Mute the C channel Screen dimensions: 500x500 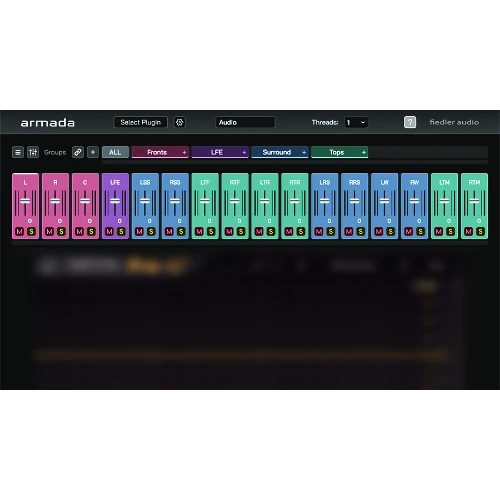(x=80, y=231)
